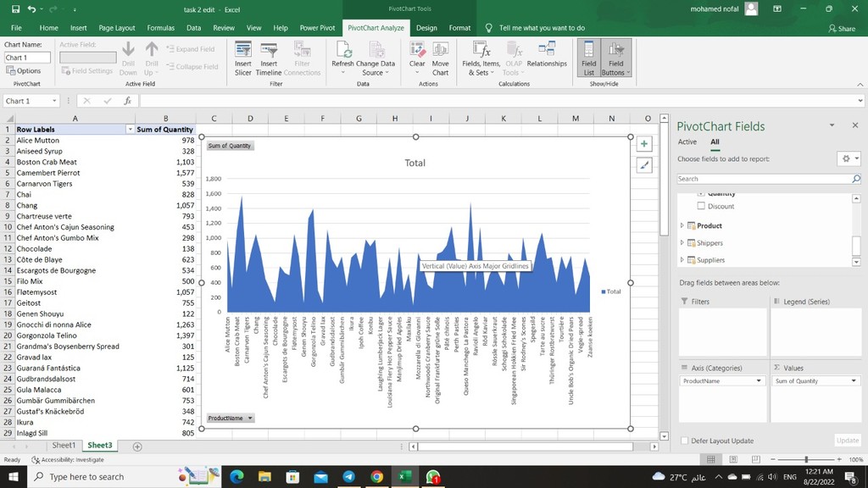Click the Tell me what you want to do box
The width and height of the screenshot is (868, 488).
click(x=535, y=28)
